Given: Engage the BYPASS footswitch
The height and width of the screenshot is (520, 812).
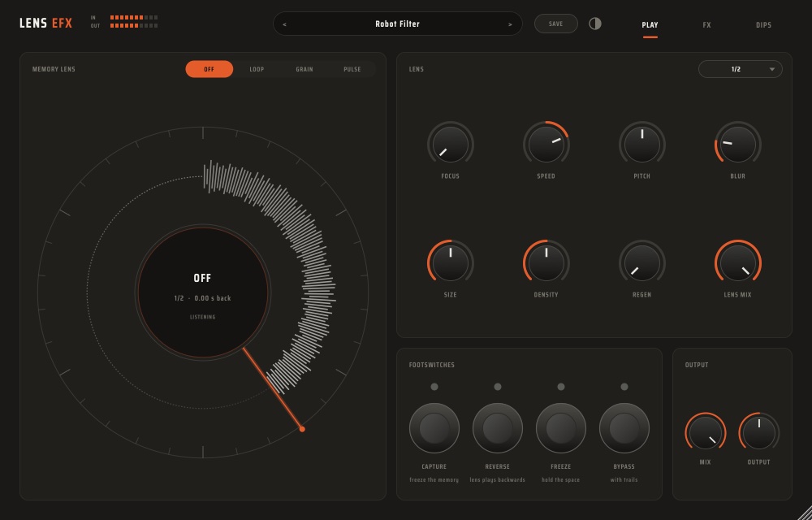Looking at the screenshot, I should click(x=624, y=428).
